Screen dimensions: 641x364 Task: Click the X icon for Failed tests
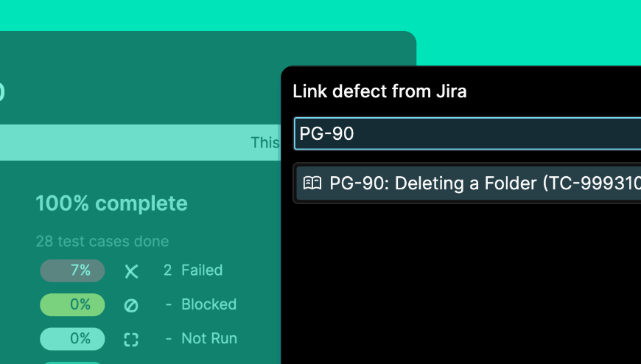131,271
